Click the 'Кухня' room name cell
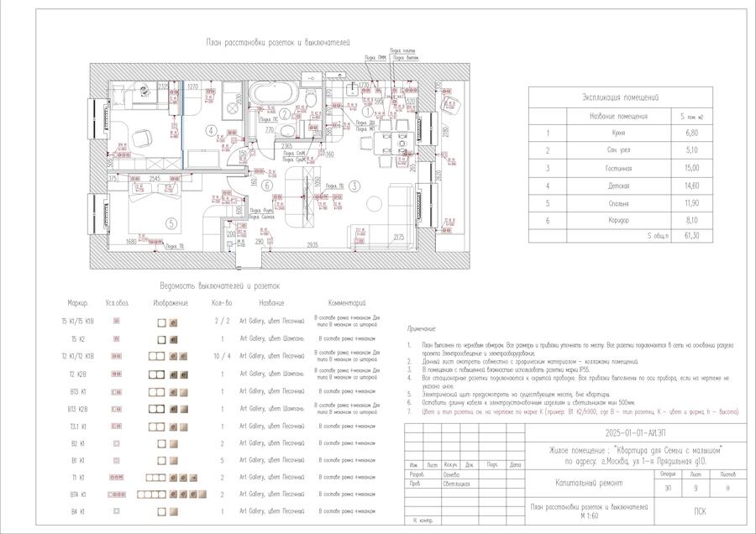 [618, 133]
